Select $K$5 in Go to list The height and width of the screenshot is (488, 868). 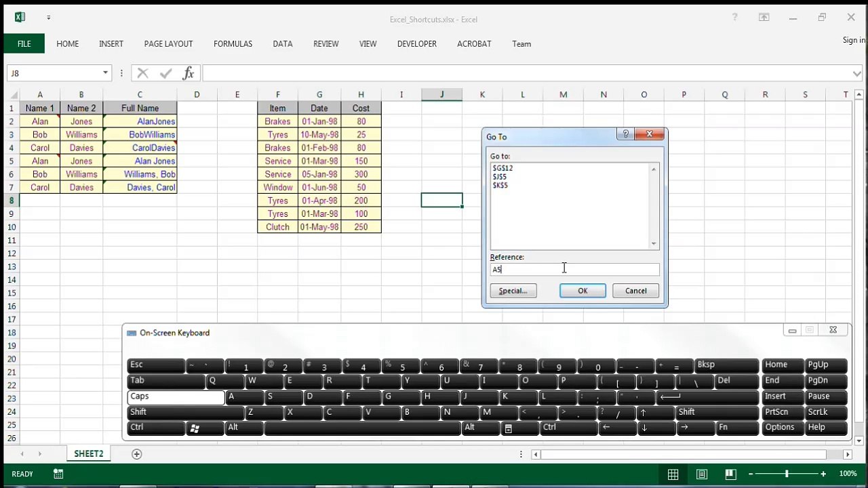(500, 186)
